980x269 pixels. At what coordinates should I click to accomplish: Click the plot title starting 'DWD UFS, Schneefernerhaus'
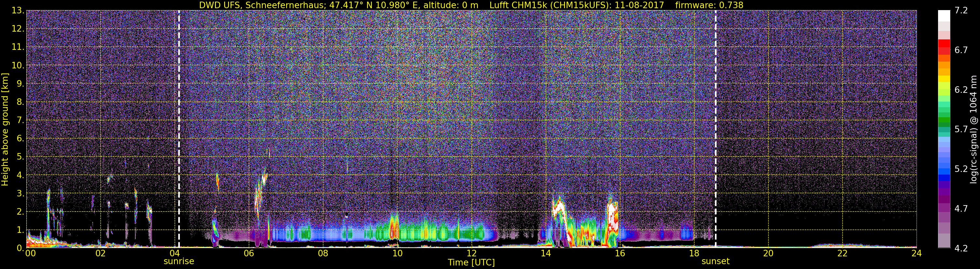[x=471, y=5]
